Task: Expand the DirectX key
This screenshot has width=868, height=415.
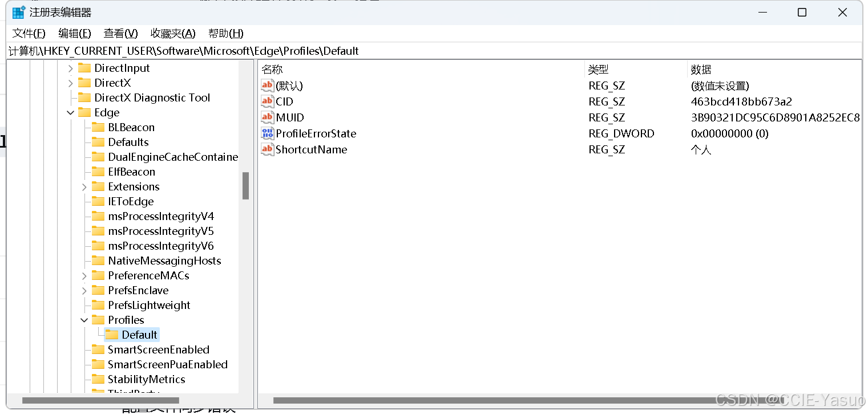Action: pos(71,83)
